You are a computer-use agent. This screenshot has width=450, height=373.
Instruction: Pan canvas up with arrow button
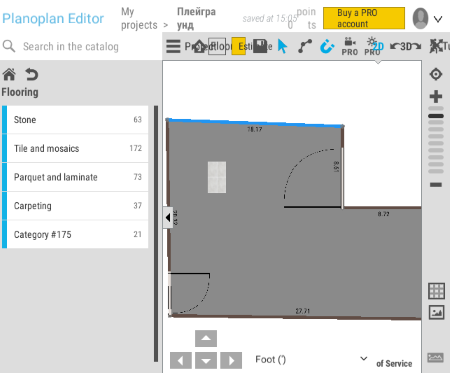click(x=206, y=338)
